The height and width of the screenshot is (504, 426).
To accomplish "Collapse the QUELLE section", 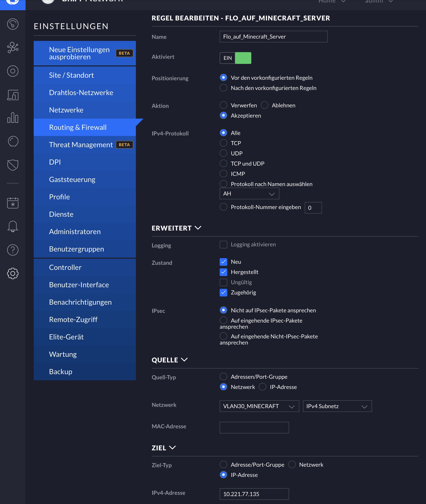I will pos(170,360).
